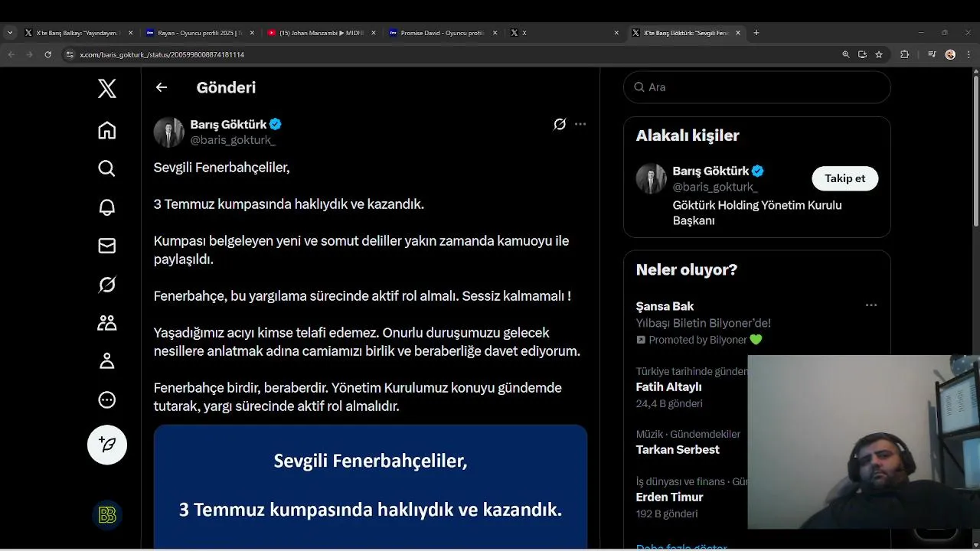View site information icon in address bar
Image resolution: width=980 pixels, height=551 pixels.
(70, 54)
